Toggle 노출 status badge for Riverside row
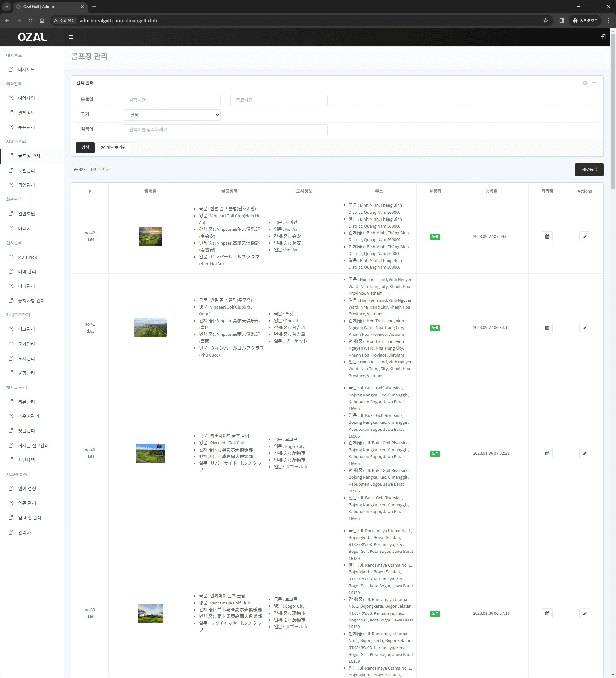616x678 pixels. pyautogui.click(x=435, y=453)
